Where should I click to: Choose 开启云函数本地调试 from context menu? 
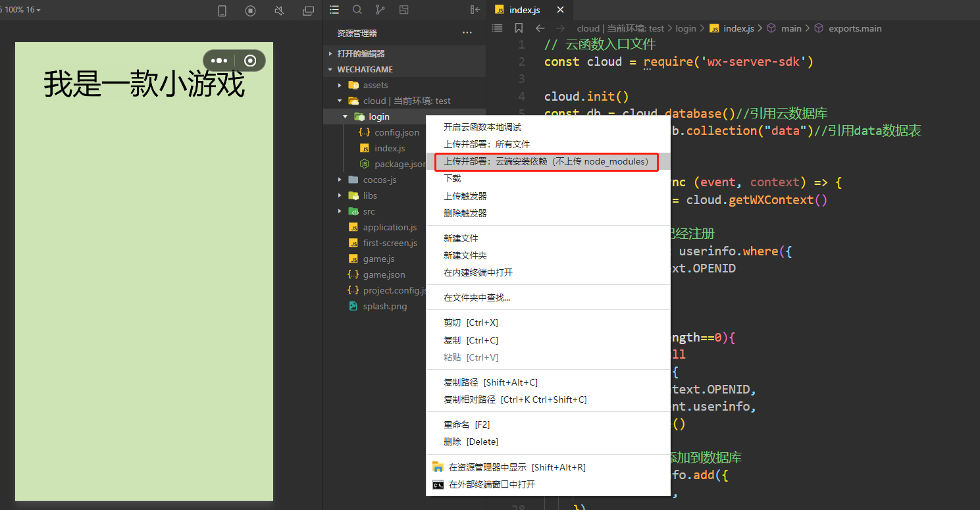click(x=548, y=127)
